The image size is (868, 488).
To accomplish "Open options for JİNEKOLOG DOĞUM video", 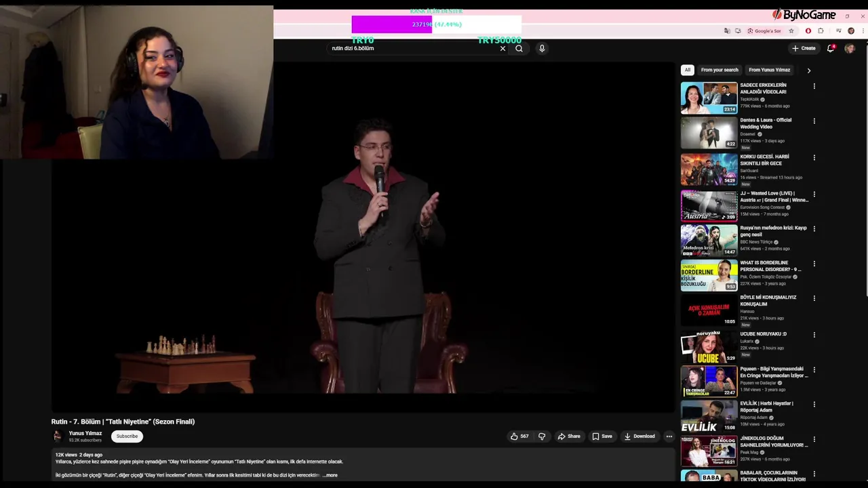I will point(814,440).
